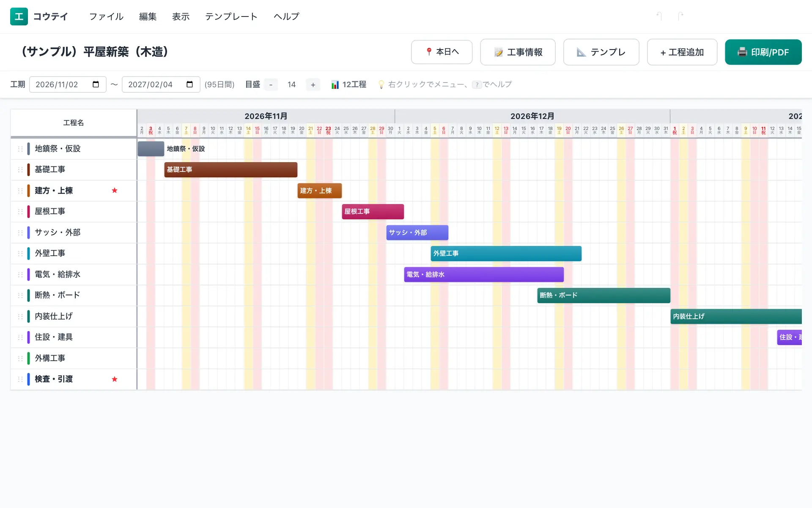Click the 住設・建具 row name

(54, 337)
